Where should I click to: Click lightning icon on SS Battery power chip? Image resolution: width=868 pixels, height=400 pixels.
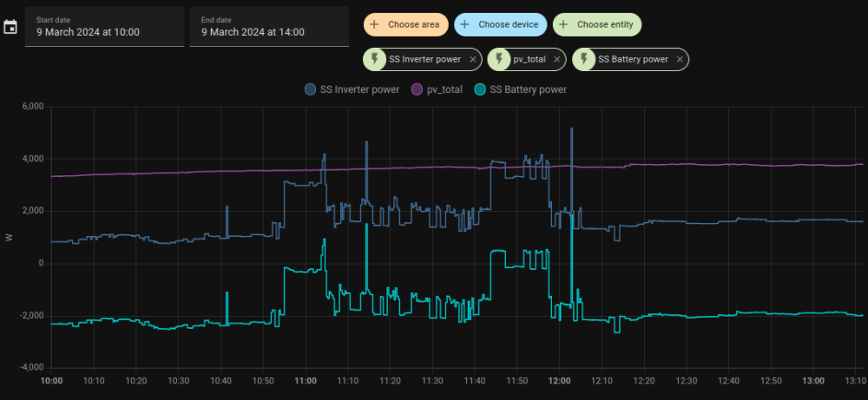pos(584,60)
